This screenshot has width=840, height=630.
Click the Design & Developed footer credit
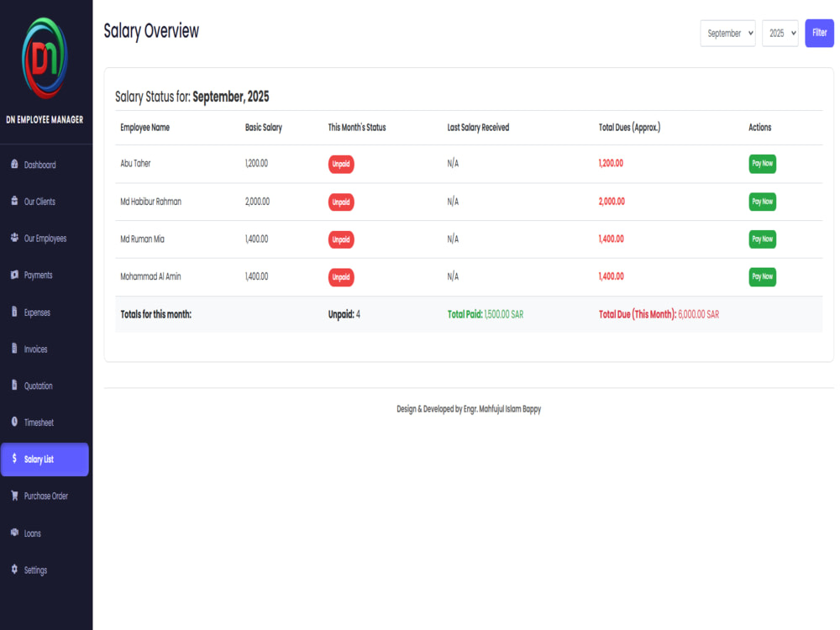(x=469, y=409)
